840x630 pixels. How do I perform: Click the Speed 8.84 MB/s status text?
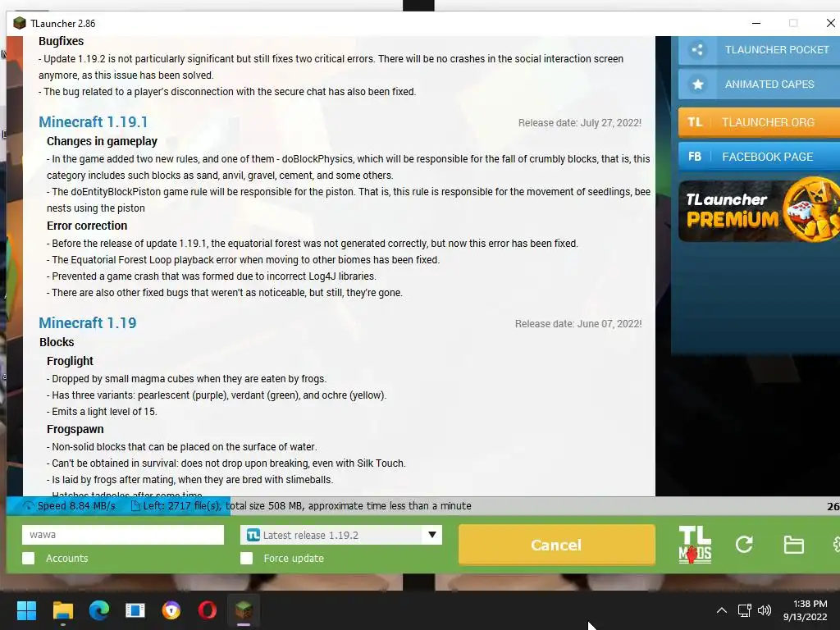point(76,505)
